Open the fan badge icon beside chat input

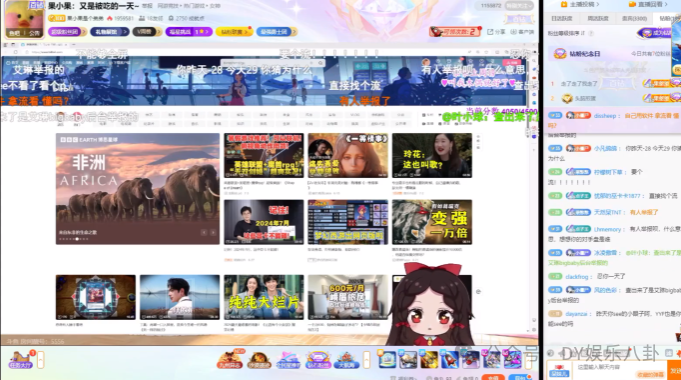559,370
